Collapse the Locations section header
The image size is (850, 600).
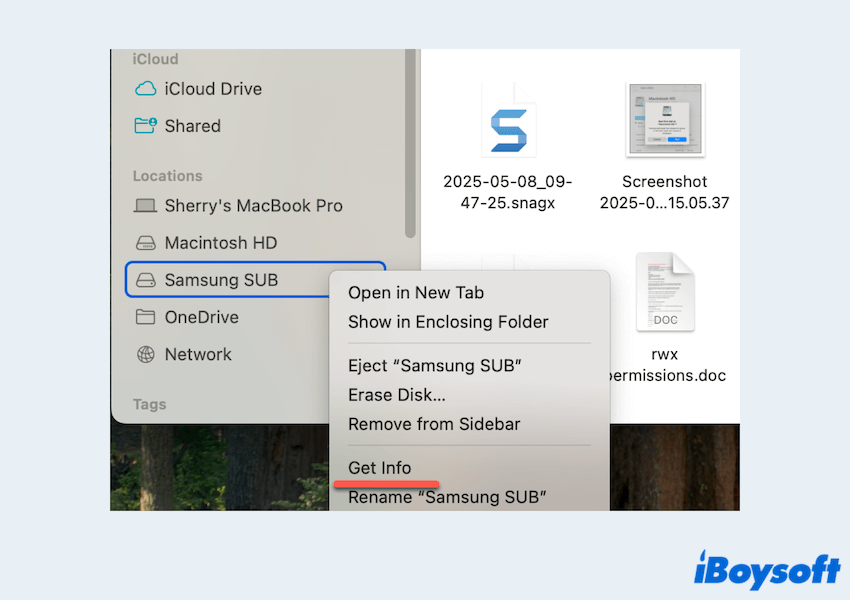pyautogui.click(x=168, y=176)
